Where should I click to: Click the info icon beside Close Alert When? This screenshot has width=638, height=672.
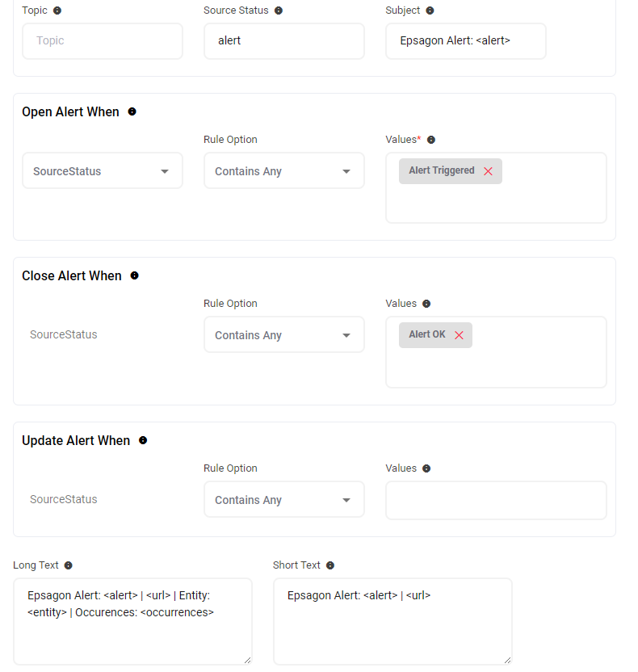[x=135, y=275]
